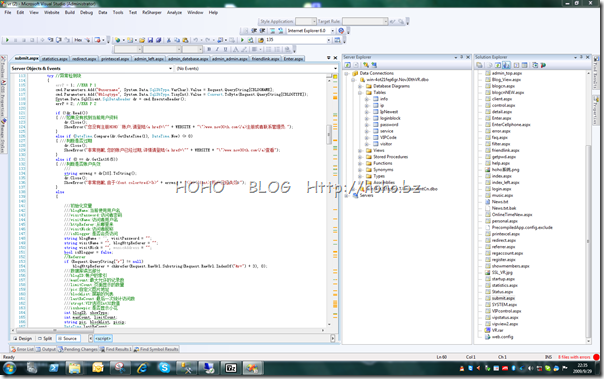This screenshot has width=604, height=379.
Task: Select the script tag breadcrumb button
Action: coord(103,338)
